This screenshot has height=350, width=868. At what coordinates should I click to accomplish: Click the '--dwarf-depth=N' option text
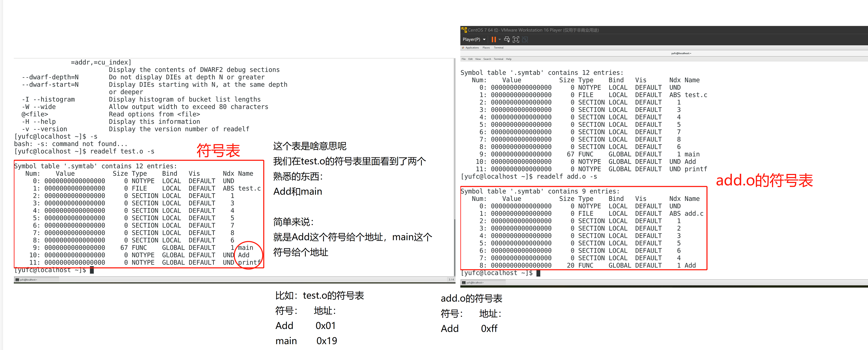pyautogui.click(x=50, y=77)
